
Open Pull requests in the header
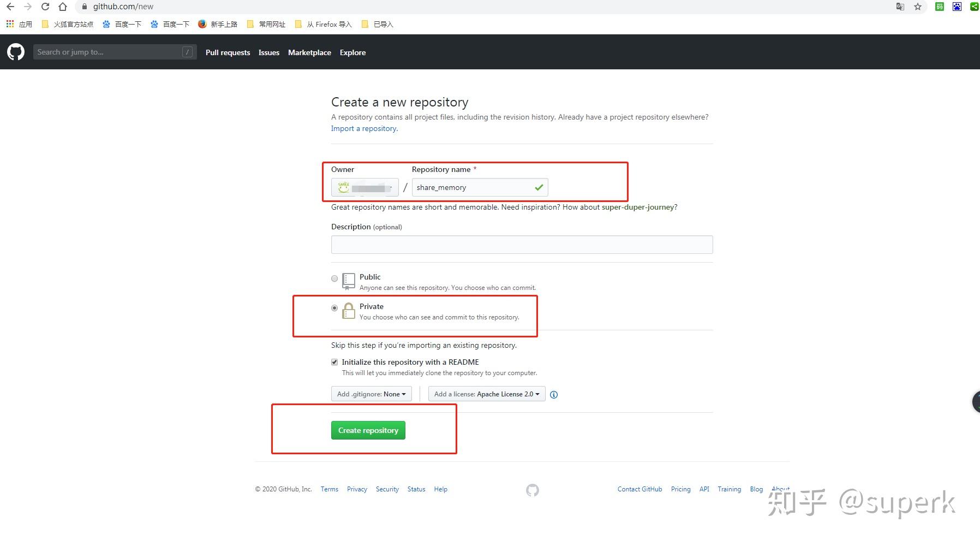click(228, 52)
